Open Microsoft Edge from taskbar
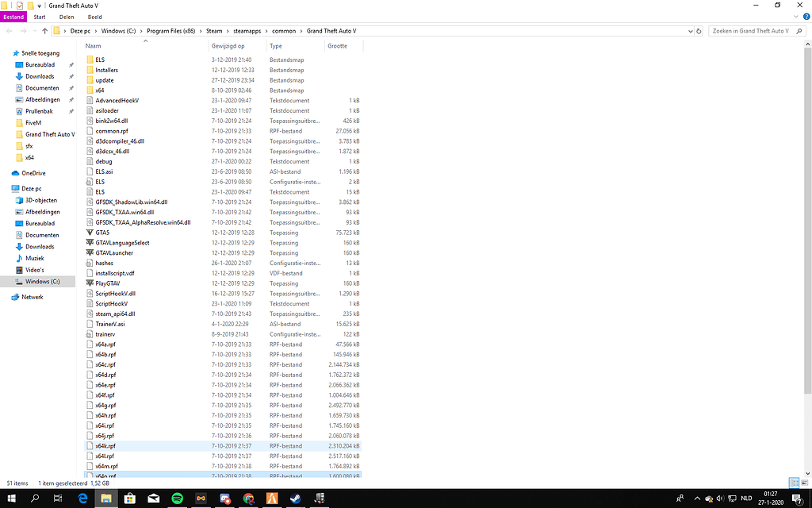 [x=82, y=498]
